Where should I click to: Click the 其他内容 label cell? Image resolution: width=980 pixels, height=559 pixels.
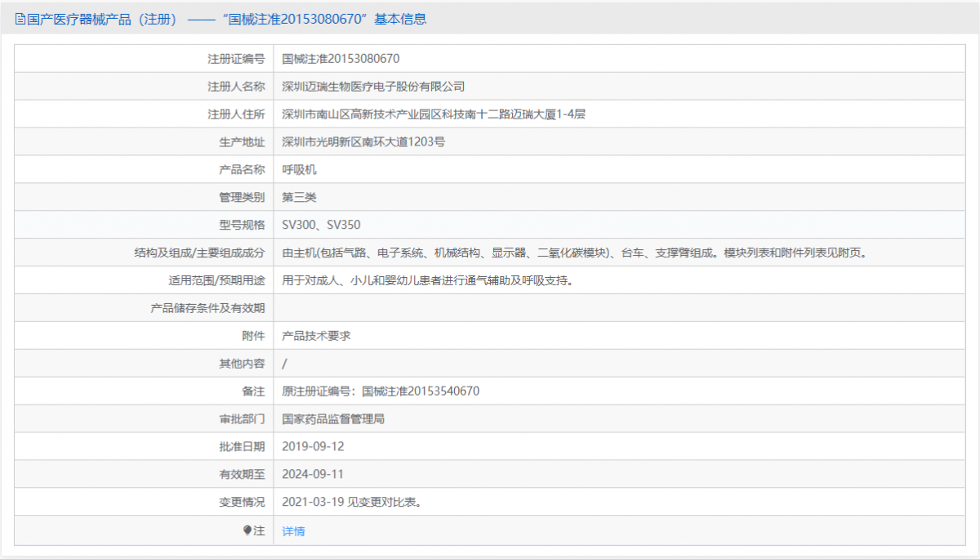(x=144, y=364)
